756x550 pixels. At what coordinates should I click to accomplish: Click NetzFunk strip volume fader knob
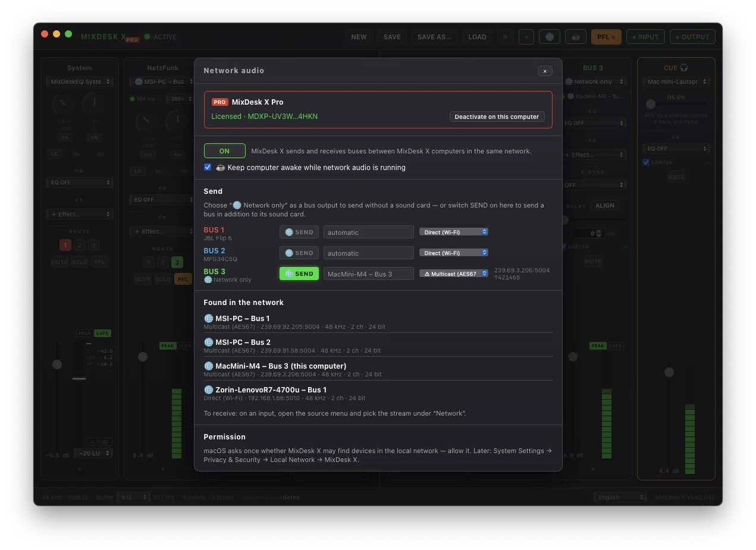pyautogui.click(x=143, y=357)
